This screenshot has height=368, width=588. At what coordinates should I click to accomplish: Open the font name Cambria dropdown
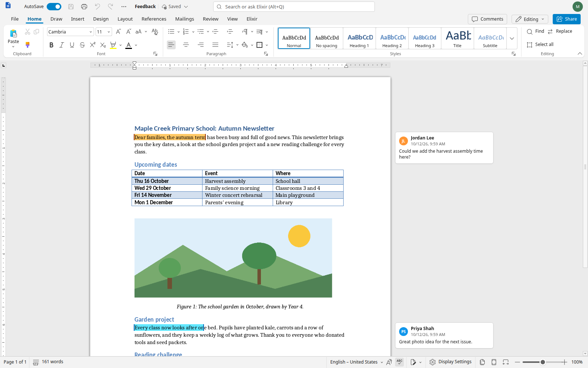91,32
